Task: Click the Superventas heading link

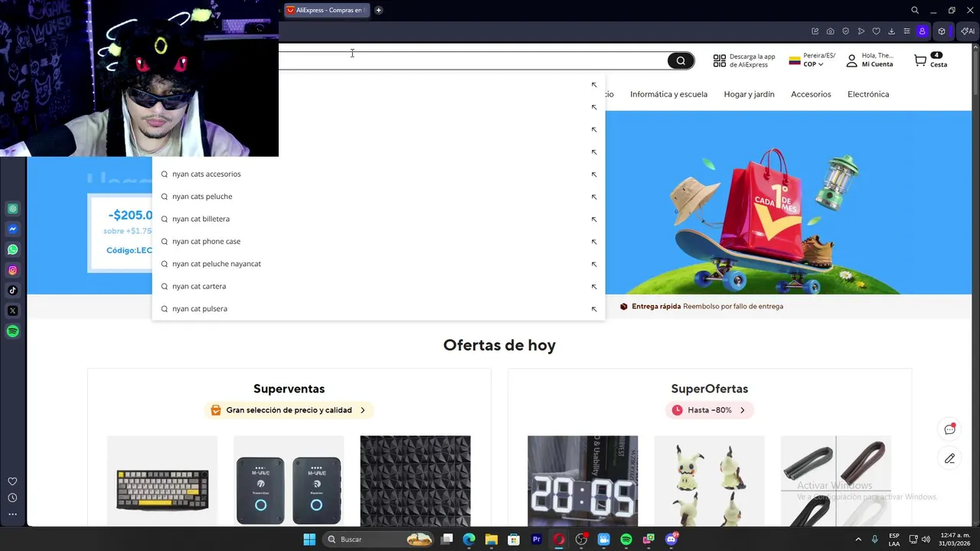Action: click(x=289, y=389)
